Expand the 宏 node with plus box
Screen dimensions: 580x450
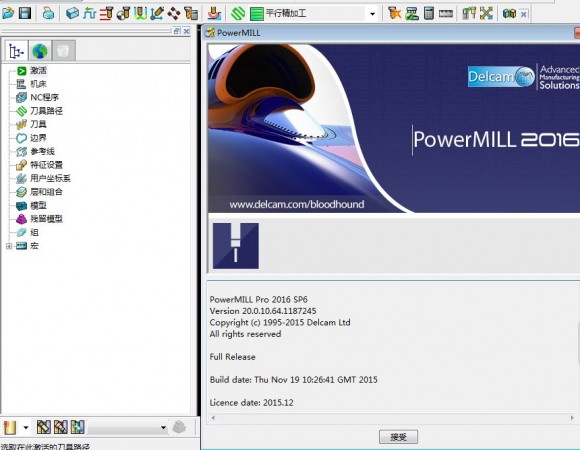pos(9,246)
